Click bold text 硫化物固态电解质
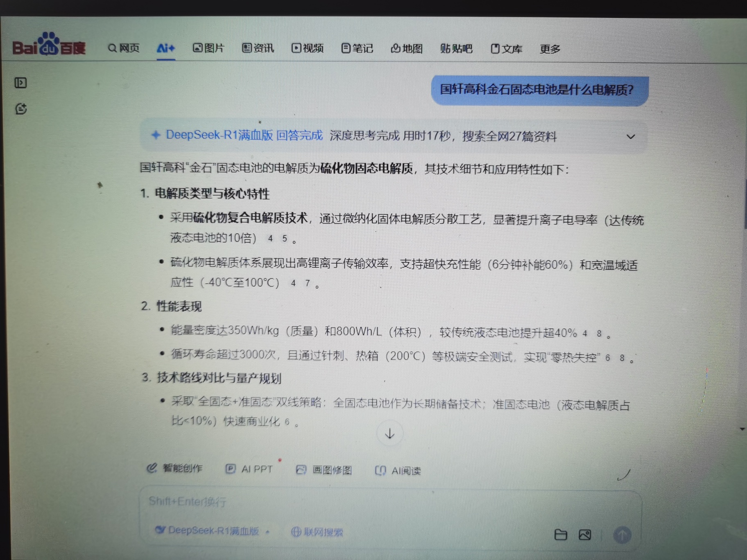The image size is (747, 560). 367,168
